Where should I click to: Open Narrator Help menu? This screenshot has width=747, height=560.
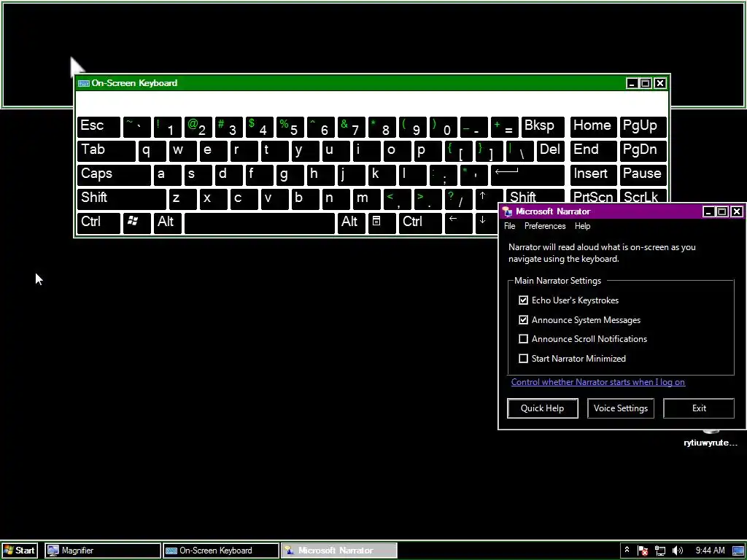point(582,226)
